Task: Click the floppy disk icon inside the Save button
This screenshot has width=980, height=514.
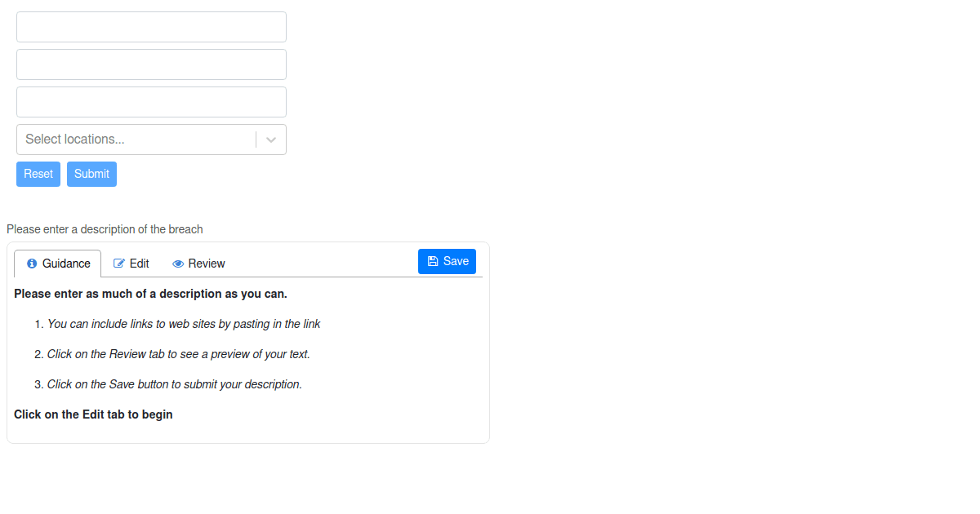Action: point(432,261)
